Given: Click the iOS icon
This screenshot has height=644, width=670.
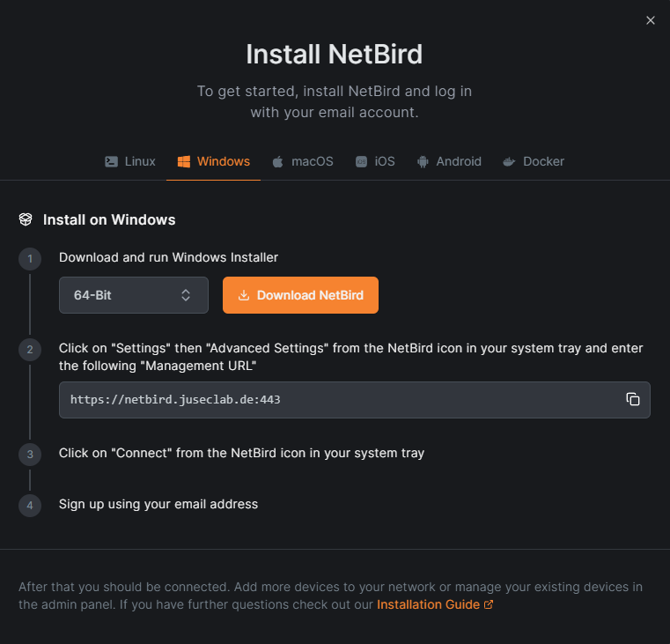Looking at the screenshot, I should tap(361, 161).
